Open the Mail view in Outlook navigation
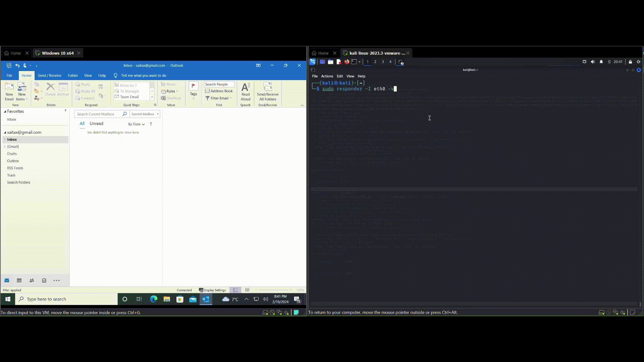The image size is (644, 362). tap(7, 280)
